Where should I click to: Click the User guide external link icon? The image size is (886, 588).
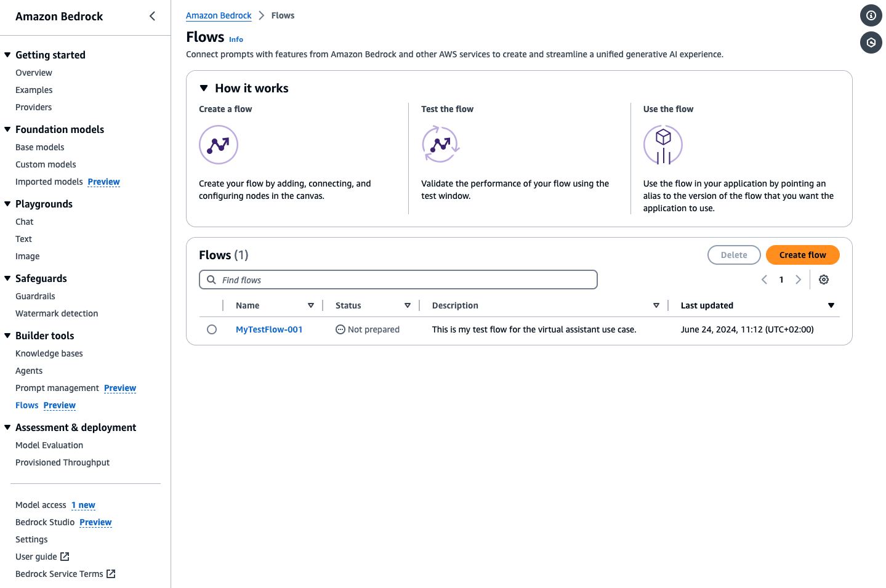click(65, 557)
